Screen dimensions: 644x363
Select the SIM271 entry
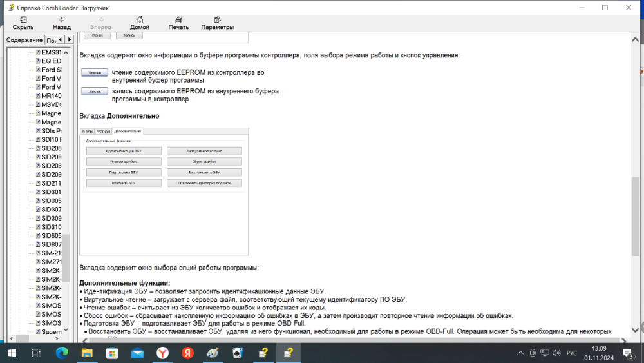point(52,262)
